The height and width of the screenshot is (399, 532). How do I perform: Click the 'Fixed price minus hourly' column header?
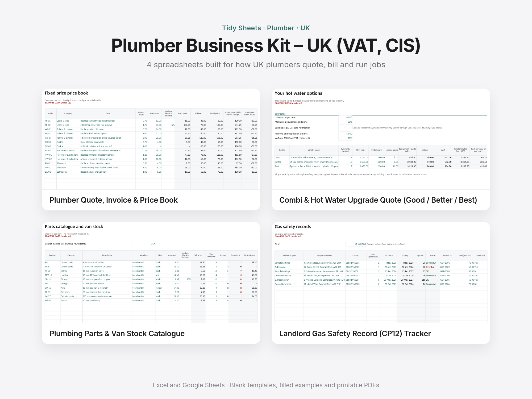click(250, 114)
